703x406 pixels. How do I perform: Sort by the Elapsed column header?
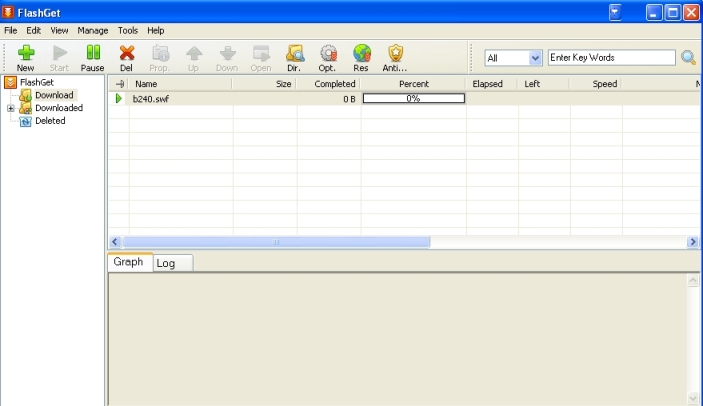click(492, 84)
